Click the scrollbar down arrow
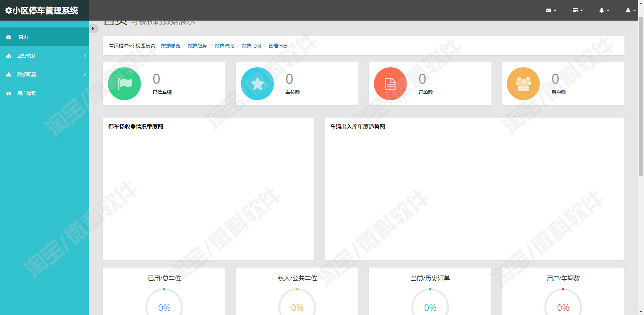This screenshot has width=644, height=315. [x=641, y=312]
